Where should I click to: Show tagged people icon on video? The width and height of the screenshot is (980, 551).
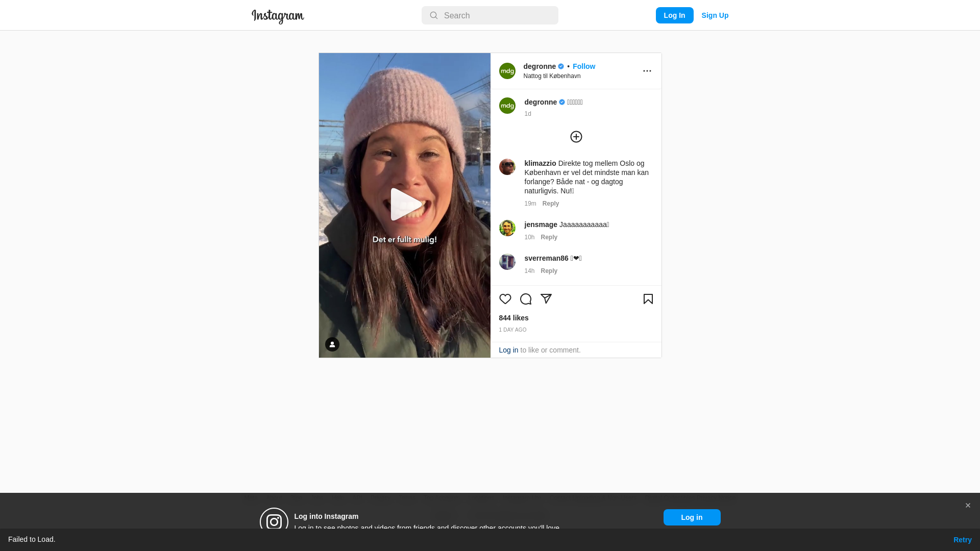tap(332, 344)
